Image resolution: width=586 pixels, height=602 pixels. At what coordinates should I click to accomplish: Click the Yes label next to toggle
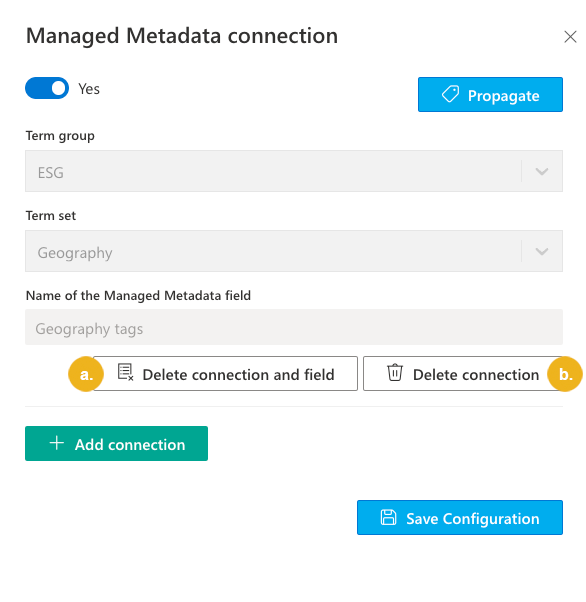(89, 89)
